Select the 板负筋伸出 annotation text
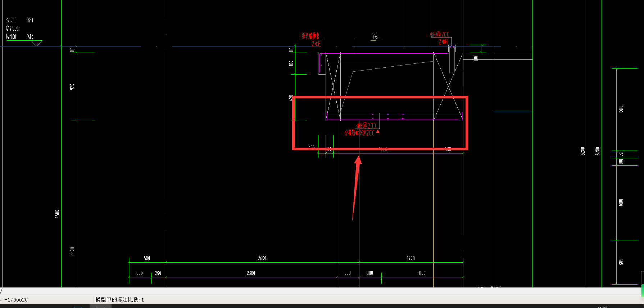The height and width of the screenshot is (308, 644). [x=310, y=36]
